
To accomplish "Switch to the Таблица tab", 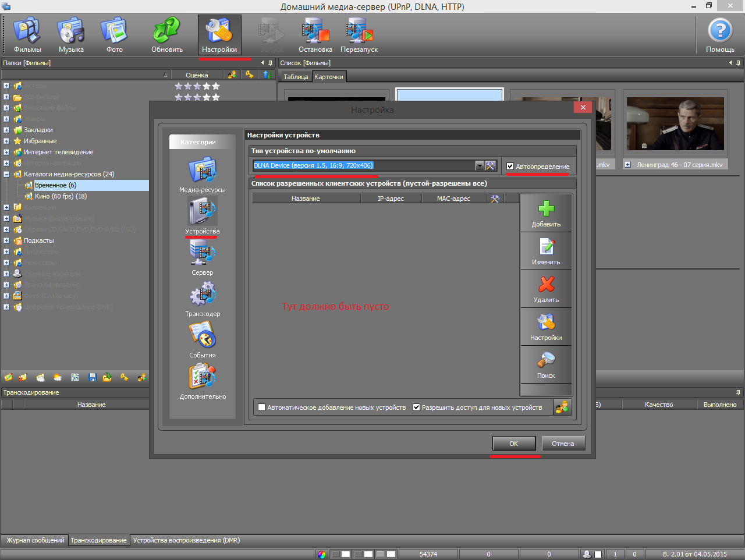I will pyautogui.click(x=296, y=77).
